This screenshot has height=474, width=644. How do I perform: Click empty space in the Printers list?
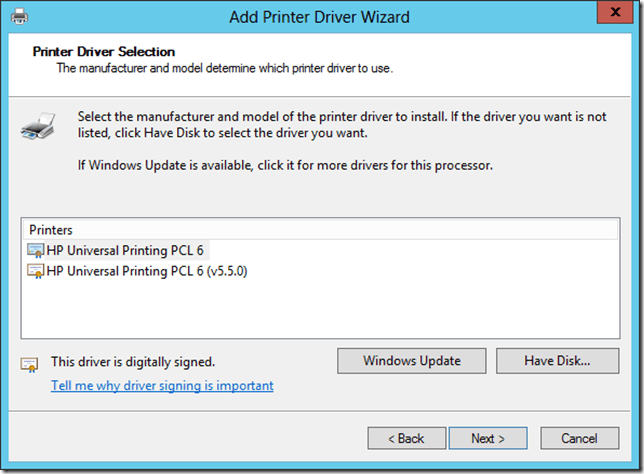[320, 310]
